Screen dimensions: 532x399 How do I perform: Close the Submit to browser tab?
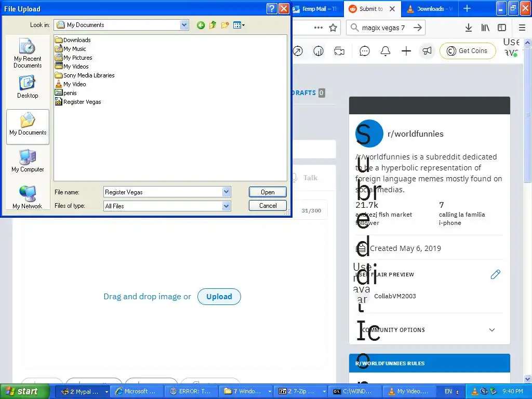click(x=392, y=9)
